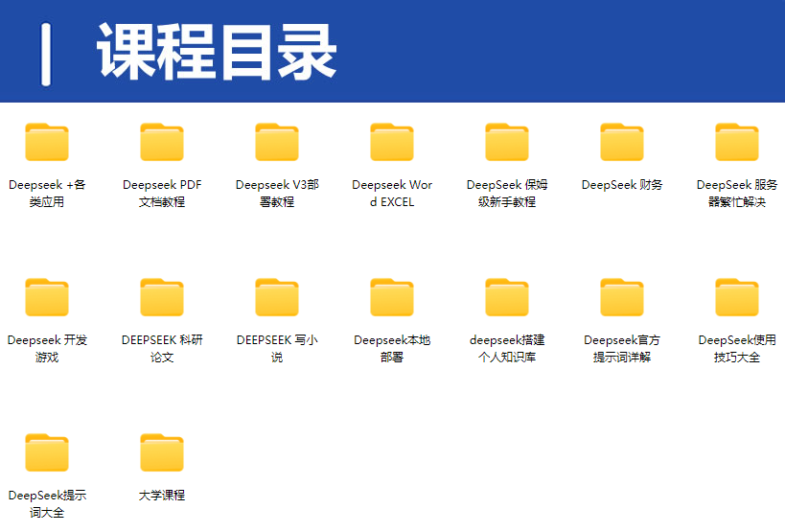
Task: Select the label "Deepseek Word EXCEL"
Action: [392, 194]
